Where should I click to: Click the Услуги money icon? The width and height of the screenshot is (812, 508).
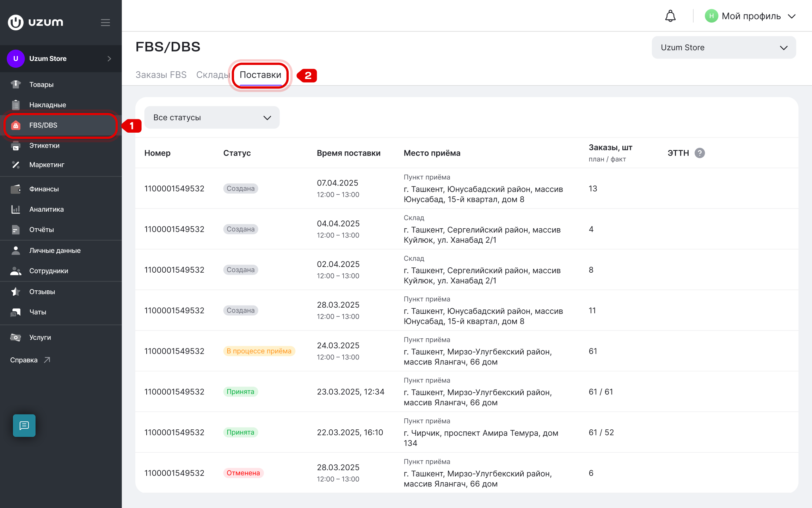click(x=16, y=338)
